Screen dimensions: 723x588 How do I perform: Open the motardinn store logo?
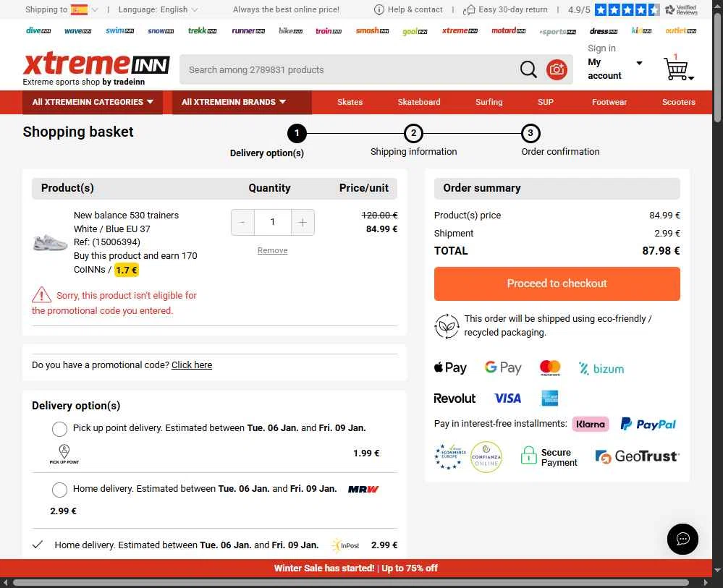click(508, 30)
